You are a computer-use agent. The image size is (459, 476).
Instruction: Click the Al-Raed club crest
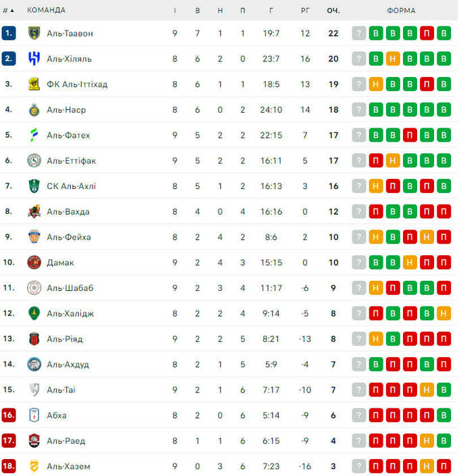pyautogui.click(x=34, y=441)
